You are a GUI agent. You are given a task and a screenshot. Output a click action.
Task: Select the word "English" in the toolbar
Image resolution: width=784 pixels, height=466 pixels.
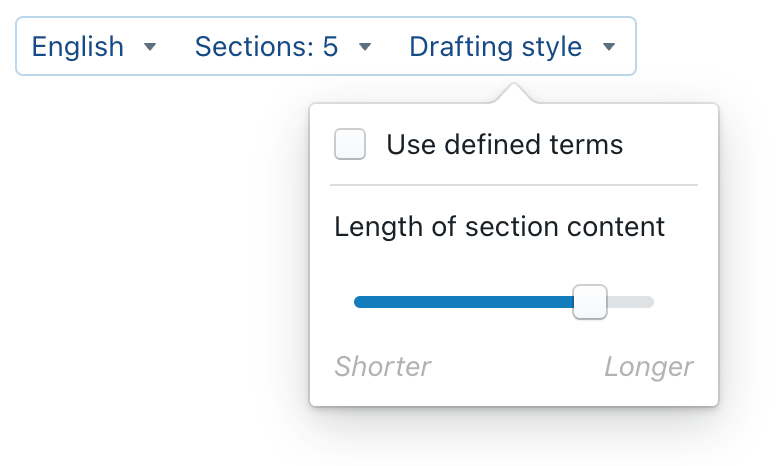[x=78, y=46]
